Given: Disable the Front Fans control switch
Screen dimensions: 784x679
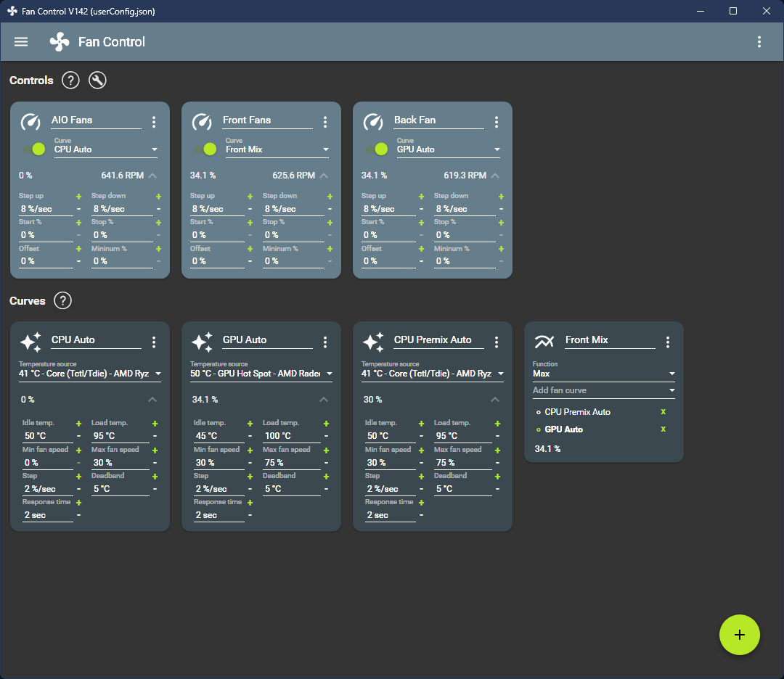Looking at the screenshot, I should [205, 149].
